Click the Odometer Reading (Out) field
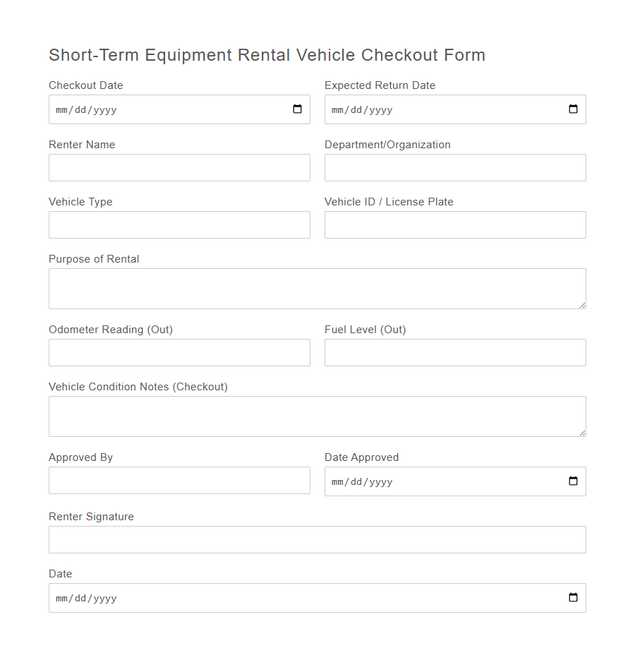Screen dimensions: 635x672 [x=179, y=352]
